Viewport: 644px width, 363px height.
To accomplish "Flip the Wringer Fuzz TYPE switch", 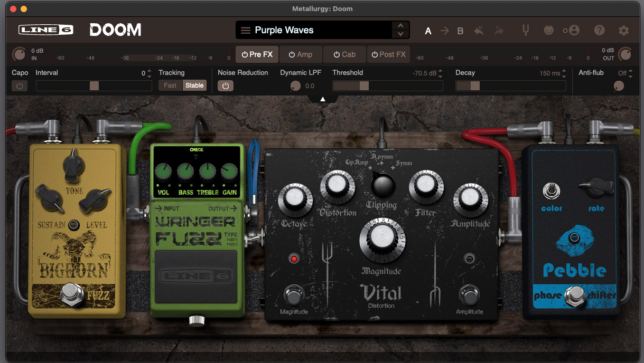I will click(x=254, y=238).
